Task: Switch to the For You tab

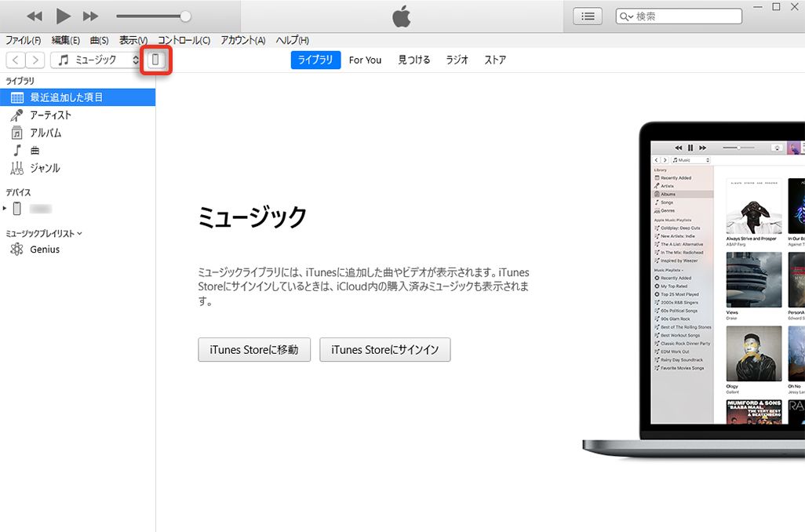Action: pyautogui.click(x=365, y=60)
